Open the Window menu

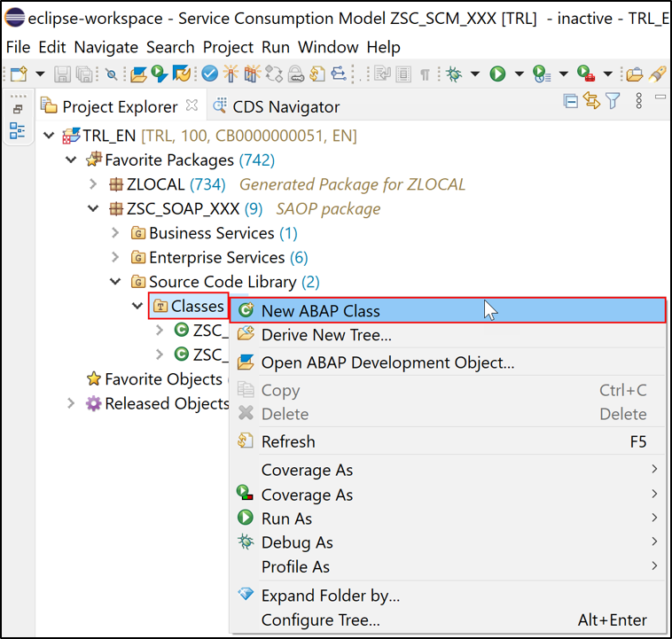(x=328, y=47)
